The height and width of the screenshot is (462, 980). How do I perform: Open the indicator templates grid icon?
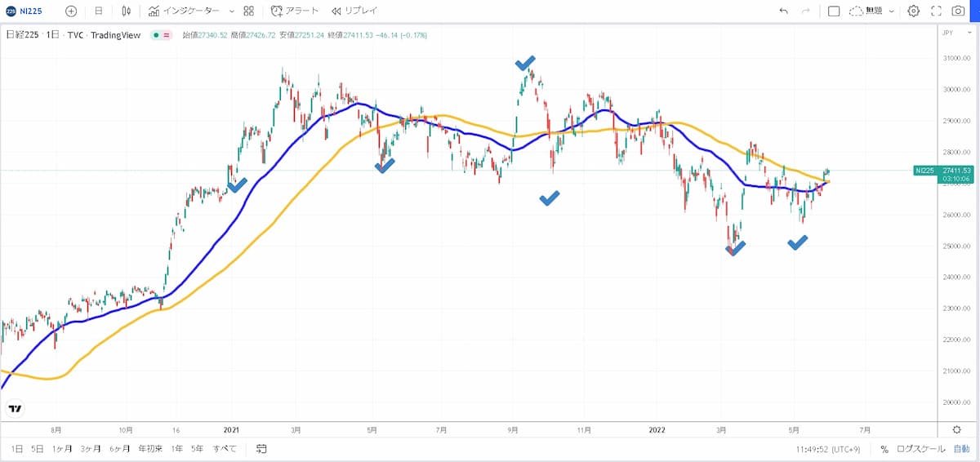[249, 11]
